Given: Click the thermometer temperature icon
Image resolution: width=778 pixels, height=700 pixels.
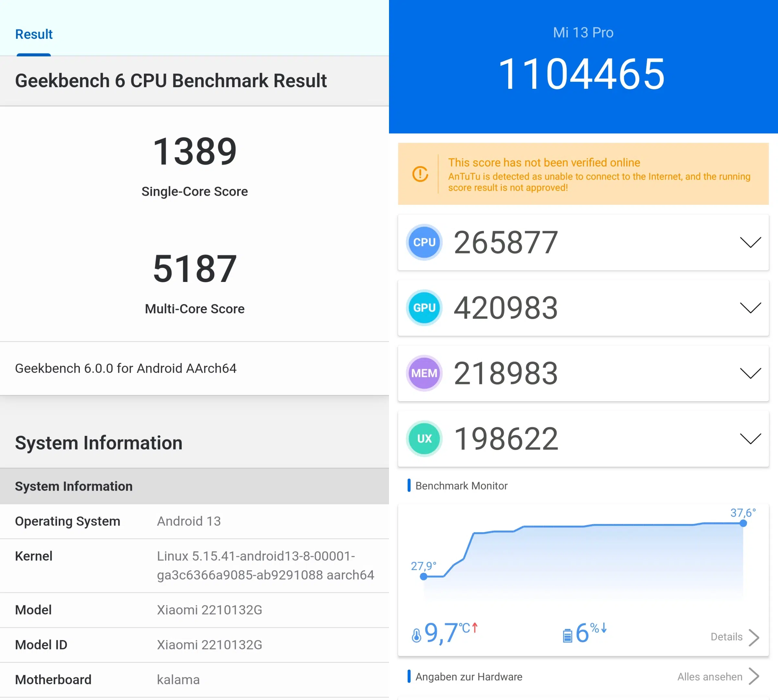Looking at the screenshot, I should point(416,636).
